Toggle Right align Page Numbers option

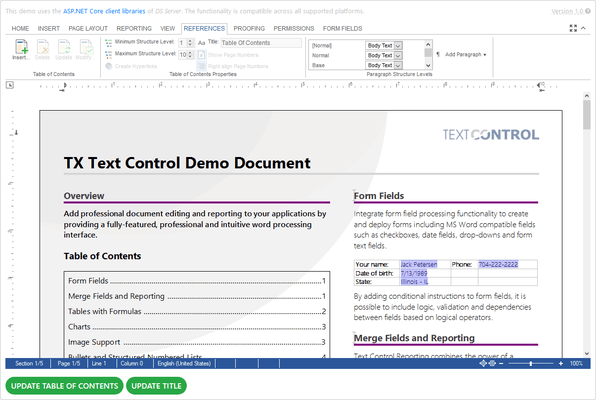coord(233,66)
